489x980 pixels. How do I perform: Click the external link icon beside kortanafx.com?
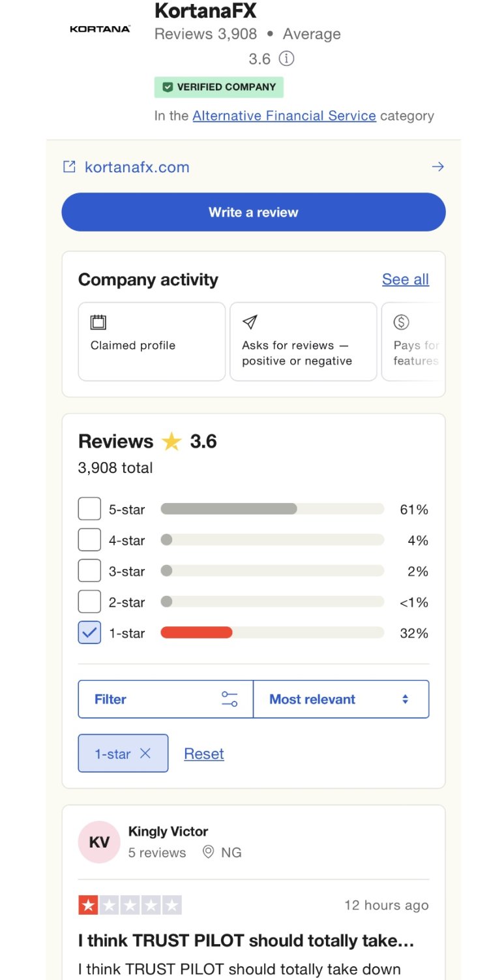pos(69,166)
